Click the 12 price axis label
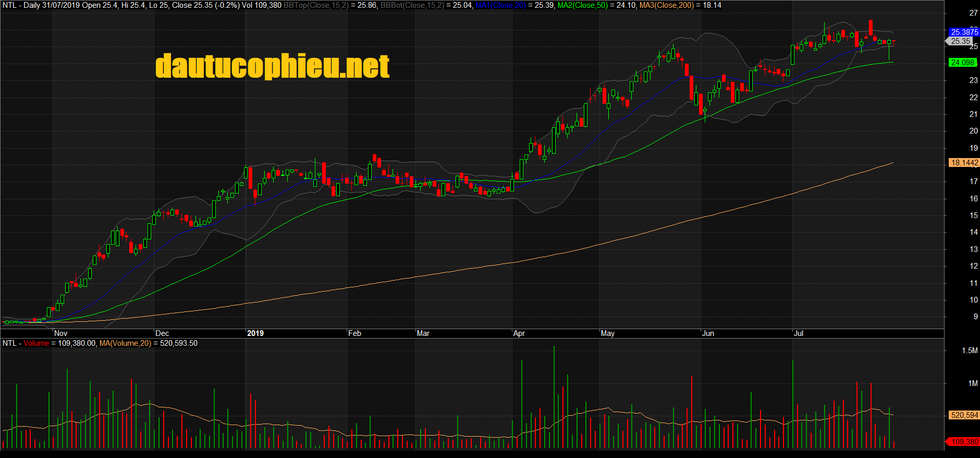Image resolution: width=980 pixels, height=458 pixels. tap(973, 266)
